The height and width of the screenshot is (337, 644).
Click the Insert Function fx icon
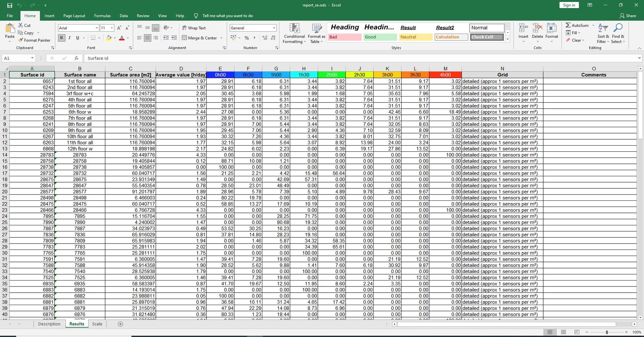click(76, 58)
